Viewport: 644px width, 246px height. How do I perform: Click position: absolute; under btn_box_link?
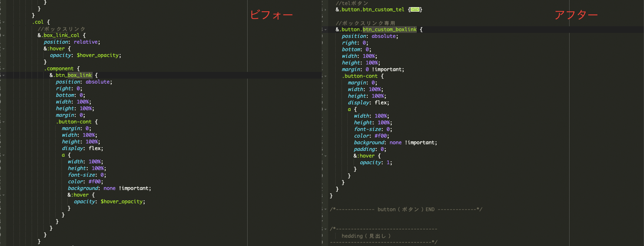84,82
